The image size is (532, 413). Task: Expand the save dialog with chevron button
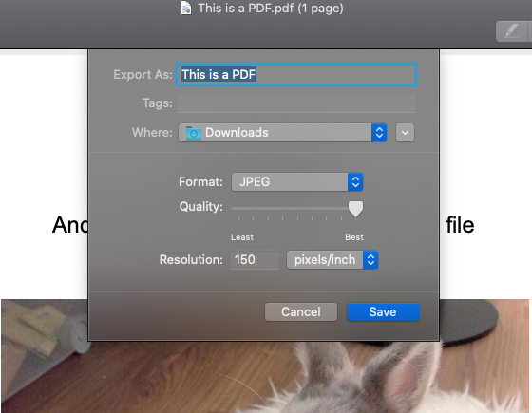coord(405,133)
